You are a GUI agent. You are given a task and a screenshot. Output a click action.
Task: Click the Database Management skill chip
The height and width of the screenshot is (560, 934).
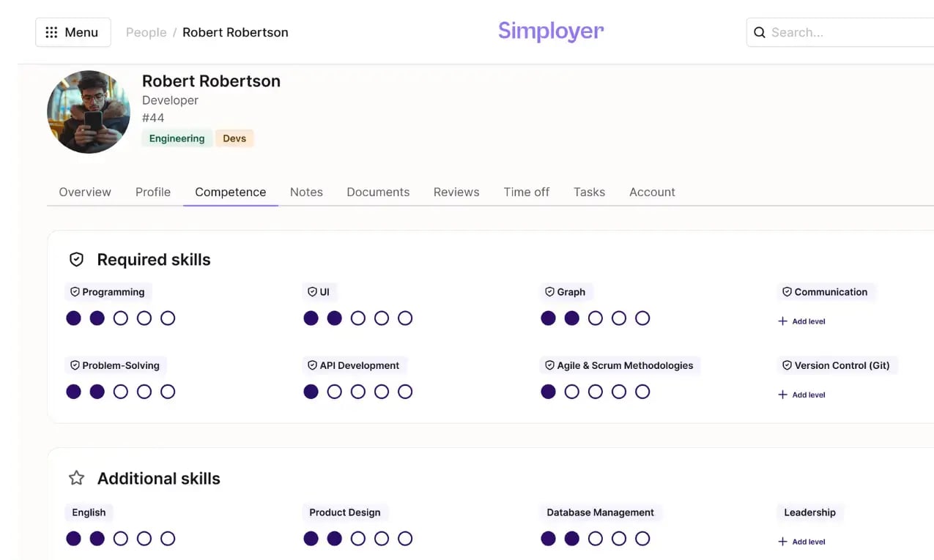pos(601,512)
